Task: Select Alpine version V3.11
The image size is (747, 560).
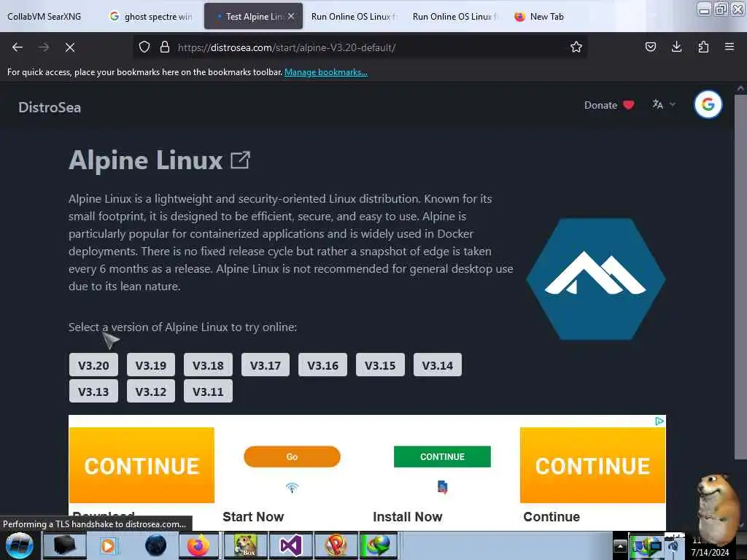Action: click(x=208, y=392)
